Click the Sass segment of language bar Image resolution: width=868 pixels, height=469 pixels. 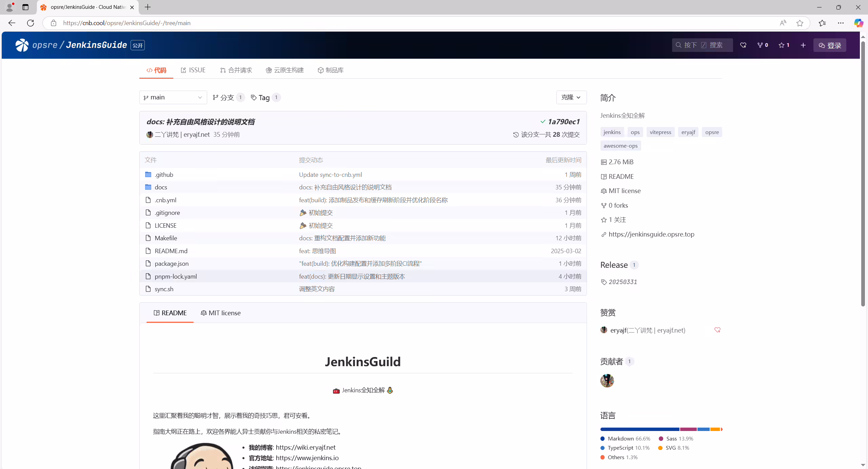tap(688, 429)
